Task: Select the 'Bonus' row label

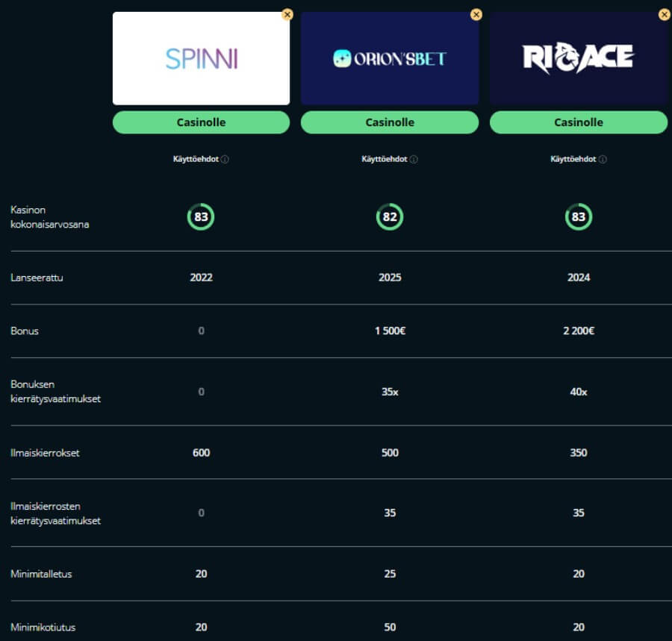Action: tap(25, 331)
